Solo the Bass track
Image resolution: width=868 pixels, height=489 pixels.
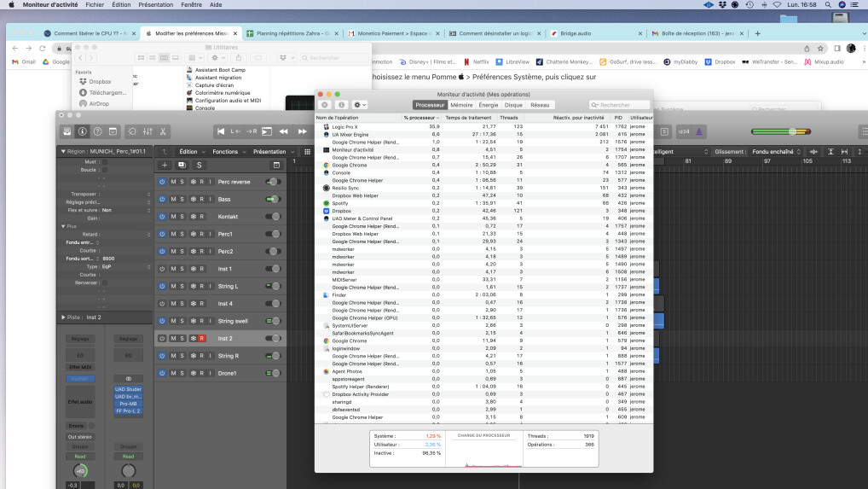(182, 199)
